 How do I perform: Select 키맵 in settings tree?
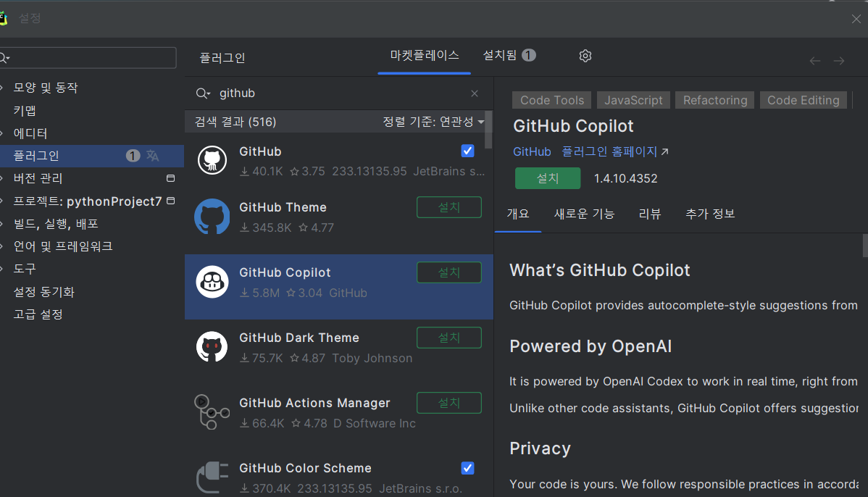[25, 111]
